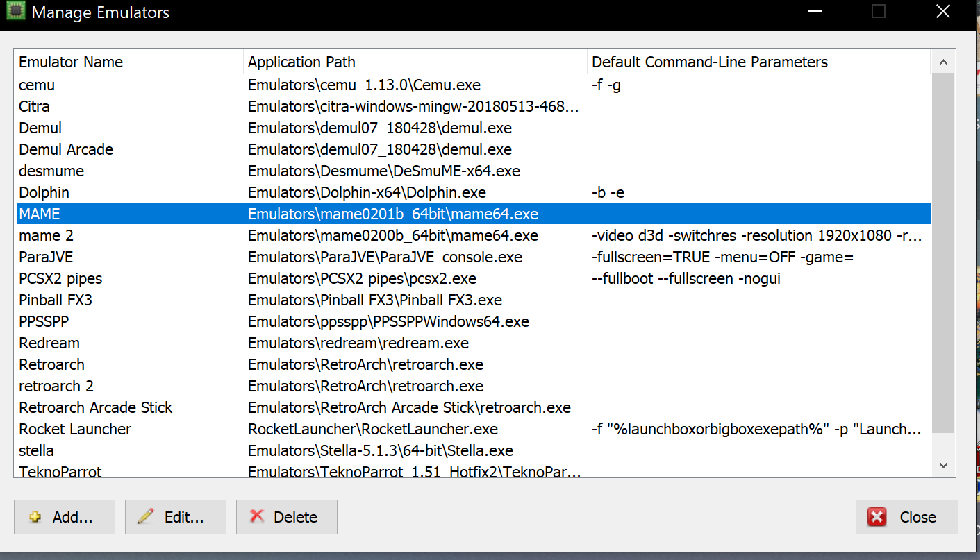Select the Demul Arcade row
This screenshot has width=980, height=560.
474,149
